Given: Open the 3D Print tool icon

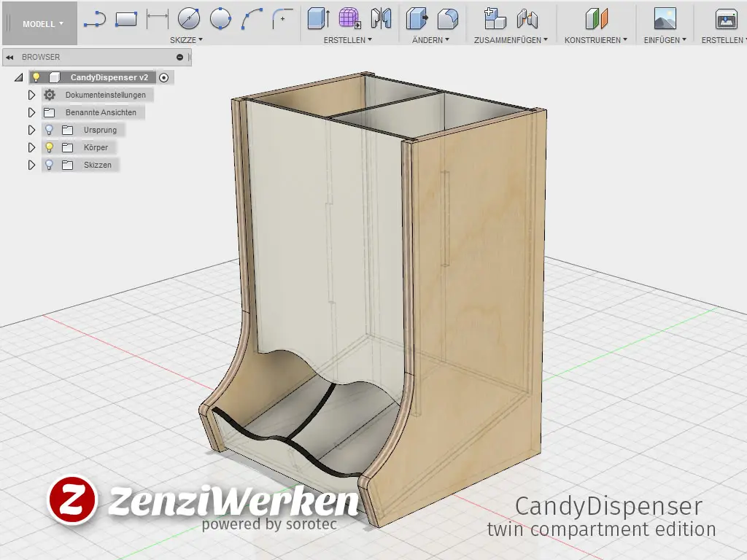Looking at the screenshot, I should pyautogui.click(x=727, y=19).
